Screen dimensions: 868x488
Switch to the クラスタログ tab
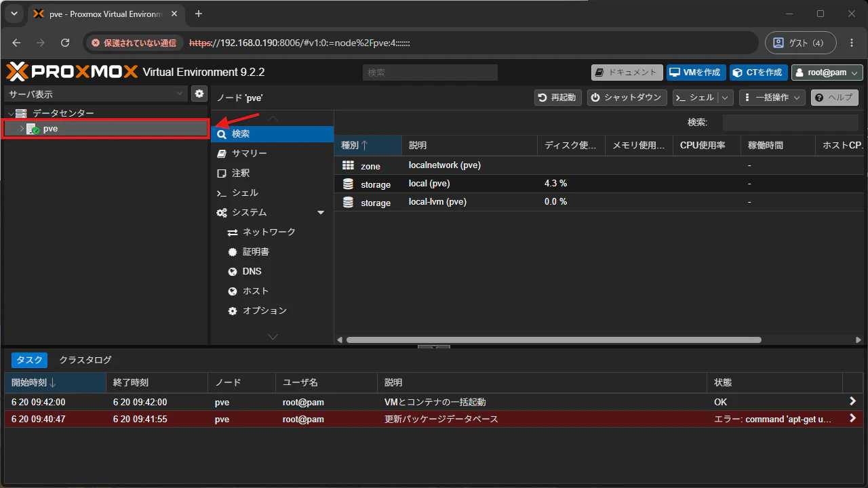(85, 360)
